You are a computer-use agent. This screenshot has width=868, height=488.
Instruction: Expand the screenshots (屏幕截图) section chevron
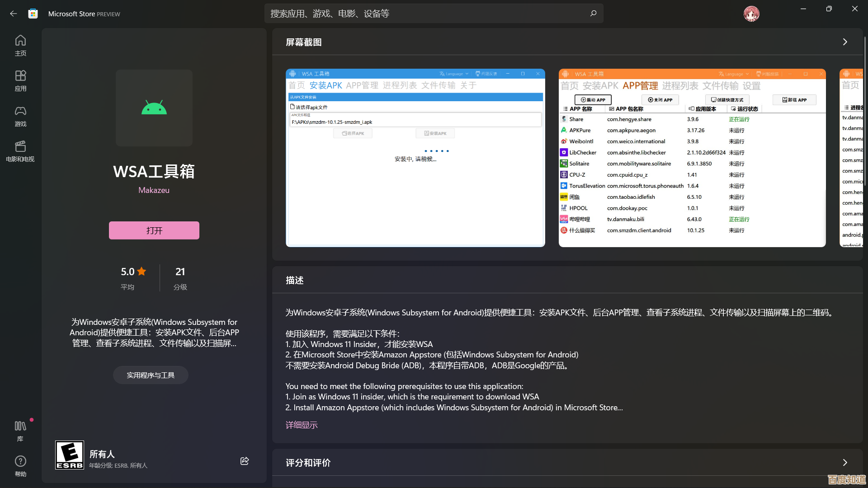[844, 42]
